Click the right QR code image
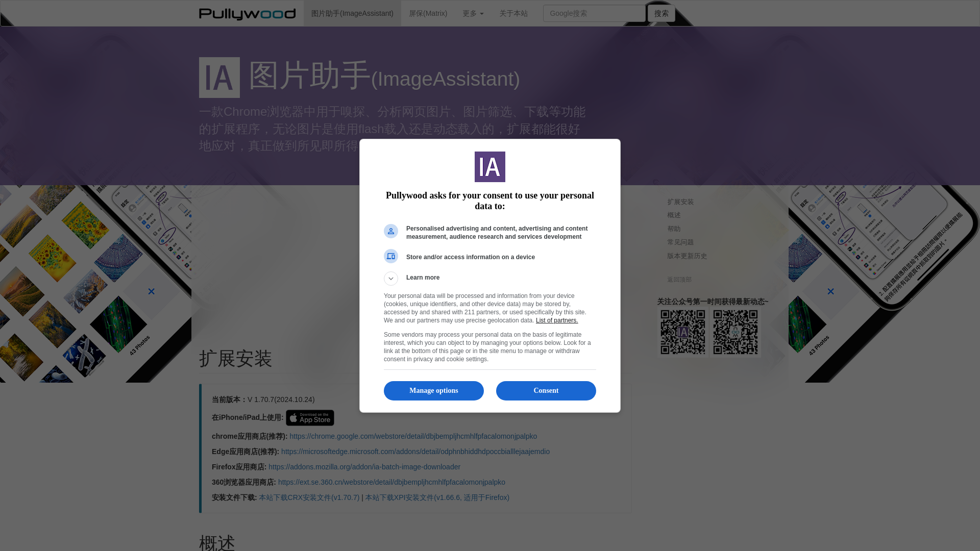The image size is (980, 551). click(x=736, y=332)
